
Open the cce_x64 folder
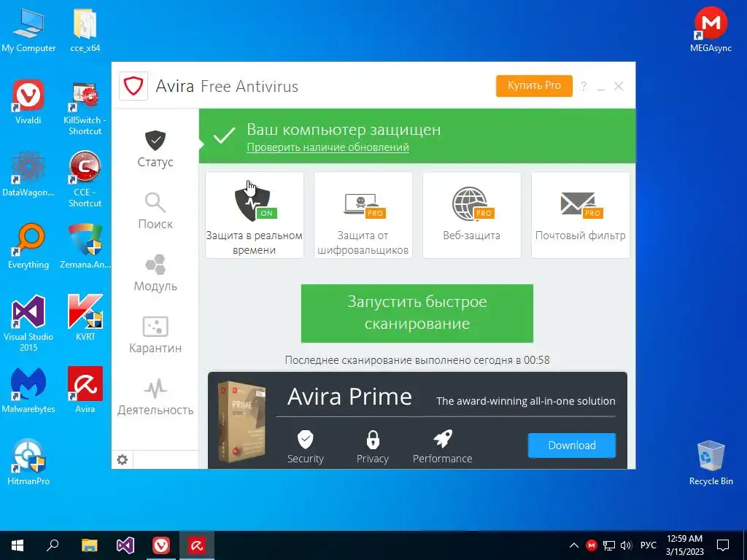[x=85, y=31]
